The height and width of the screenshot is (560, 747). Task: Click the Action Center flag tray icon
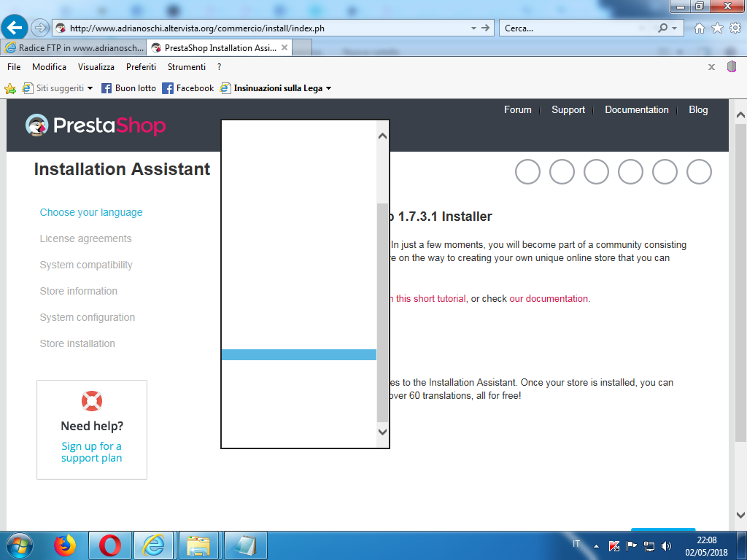[631, 546]
